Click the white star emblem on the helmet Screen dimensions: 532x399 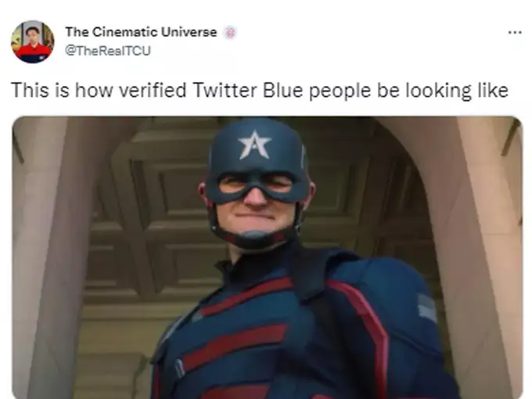254,146
